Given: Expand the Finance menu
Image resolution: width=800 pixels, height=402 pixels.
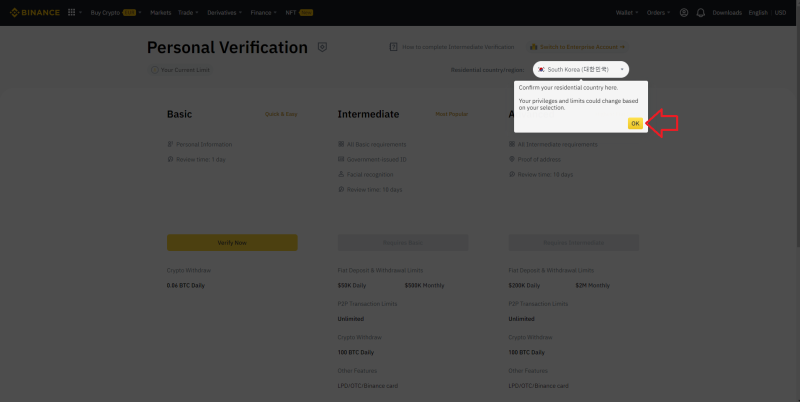Looking at the screenshot, I should pyautogui.click(x=264, y=12).
